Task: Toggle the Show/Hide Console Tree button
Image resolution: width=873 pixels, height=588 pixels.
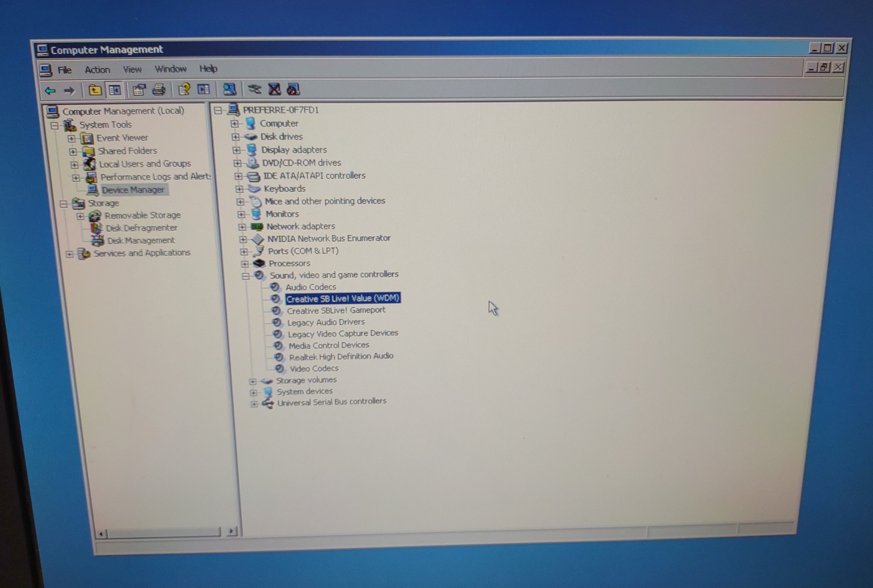Action: (x=115, y=90)
